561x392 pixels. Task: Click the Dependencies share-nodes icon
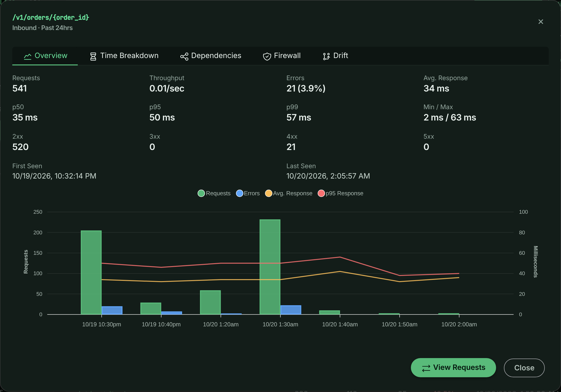(x=184, y=57)
